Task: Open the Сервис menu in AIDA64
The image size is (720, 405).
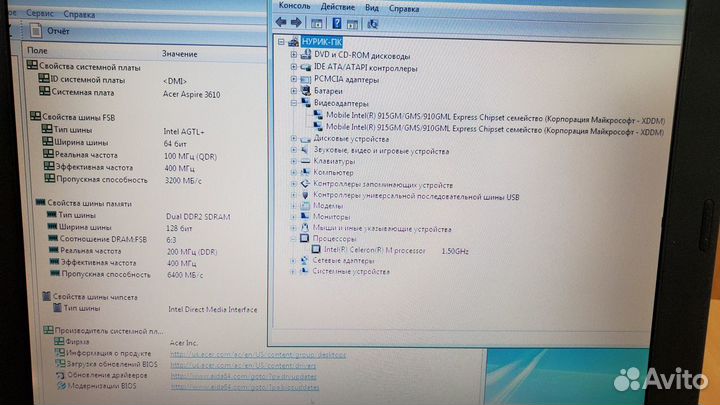Action: point(39,13)
